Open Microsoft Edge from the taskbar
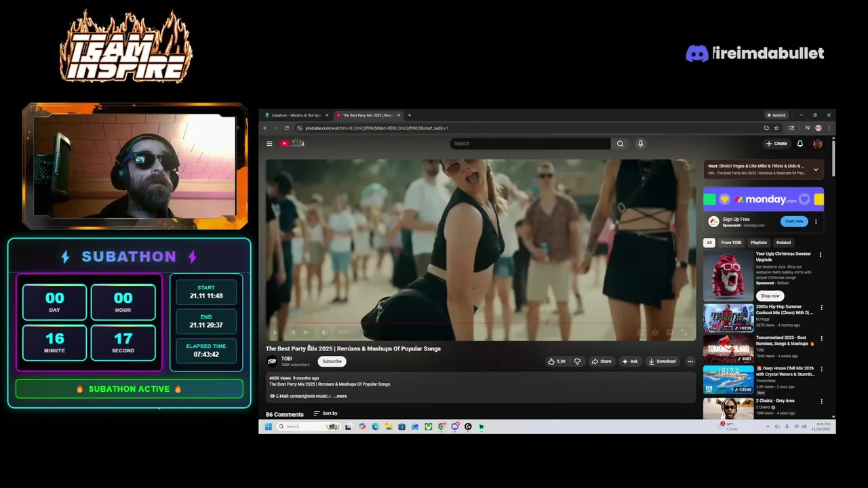 point(375,426)
